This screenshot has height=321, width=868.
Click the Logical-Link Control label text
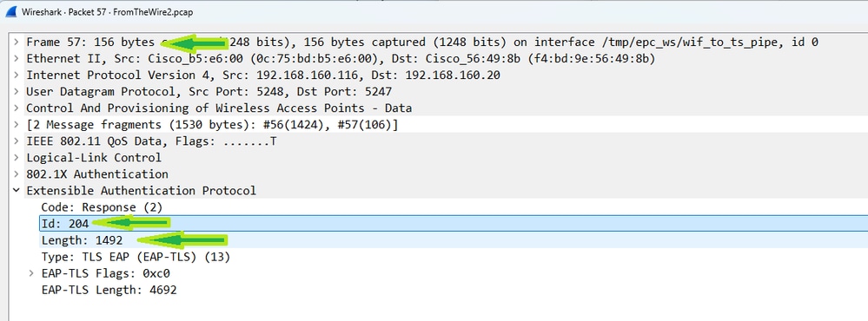pyautogui.click(x=94, y=158)
